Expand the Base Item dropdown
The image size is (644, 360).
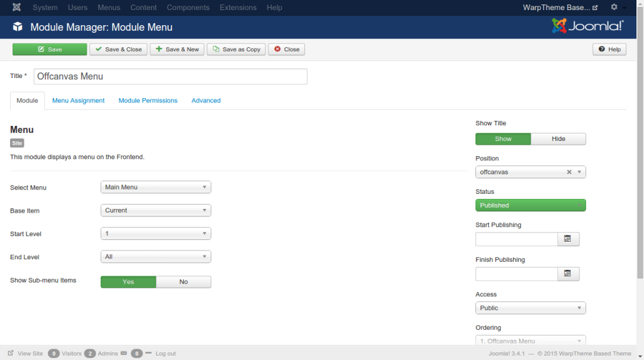coord(155,210)
